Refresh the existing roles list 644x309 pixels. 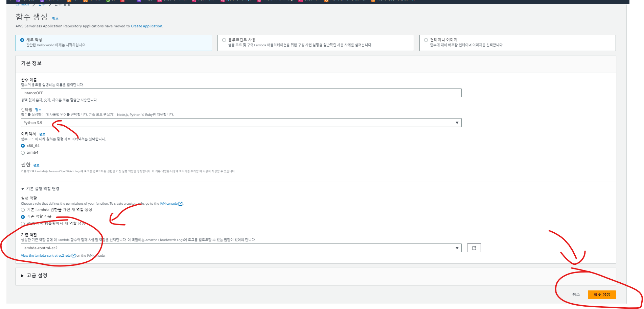coord(474,248)
